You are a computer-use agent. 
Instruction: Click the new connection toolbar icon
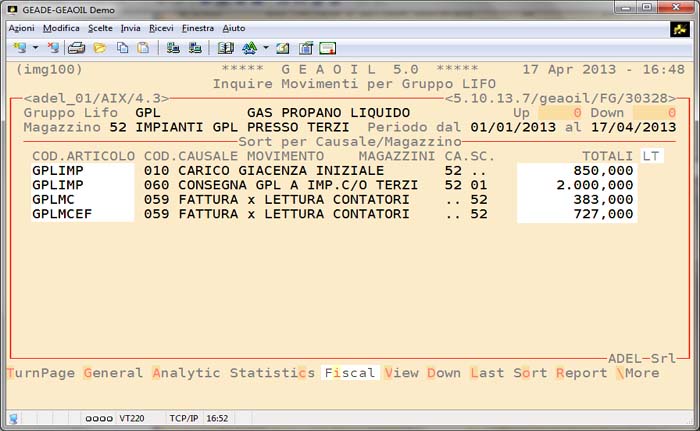(x=19, y=48)
